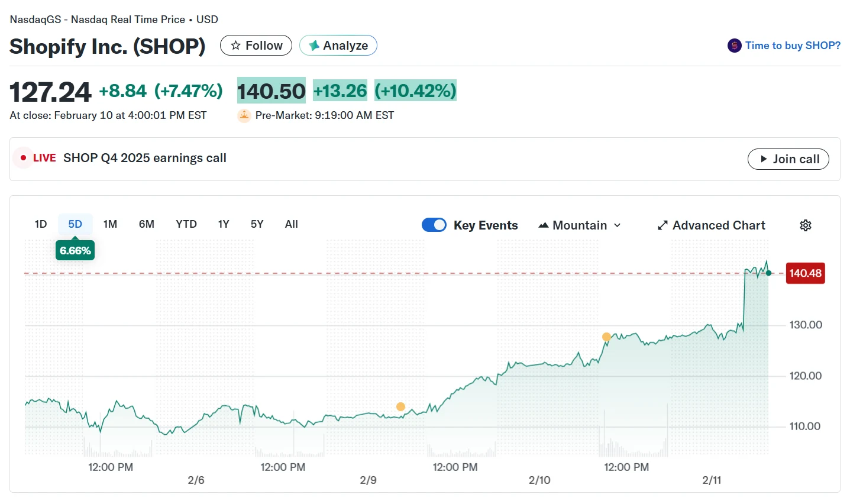The height and width of the screenshot is (504, 850).
Task: Open the Mountain chart type dropdown
Action: coord(579,225)
